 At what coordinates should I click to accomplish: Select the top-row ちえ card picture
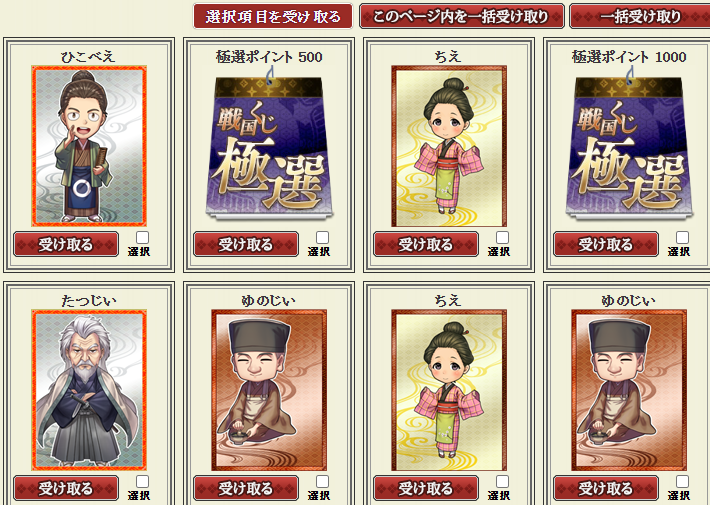coord(449,146)
